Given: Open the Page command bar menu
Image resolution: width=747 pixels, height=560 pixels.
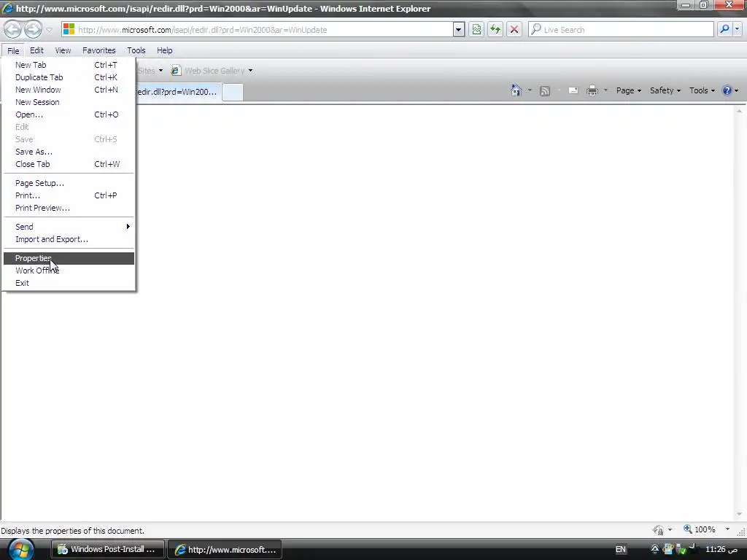Looking at the screenshot, I should [x=628, y=90].
